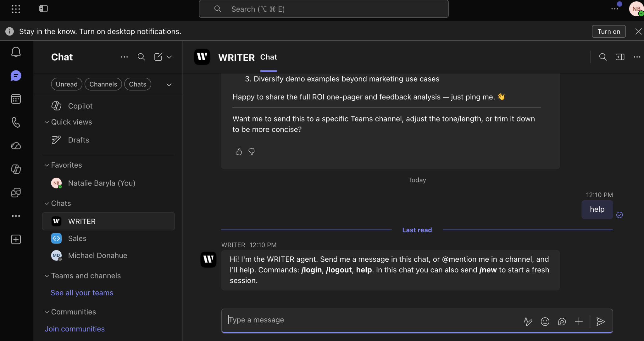Expand the filter pills chevron
This screenshot has height=341, width=644.
coord(169,85)
